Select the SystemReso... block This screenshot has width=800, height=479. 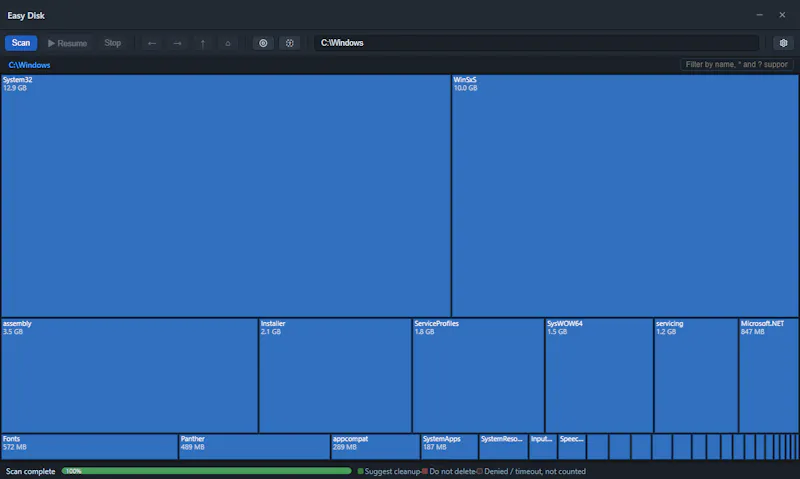pyautogui.click(x=504, y=446)
